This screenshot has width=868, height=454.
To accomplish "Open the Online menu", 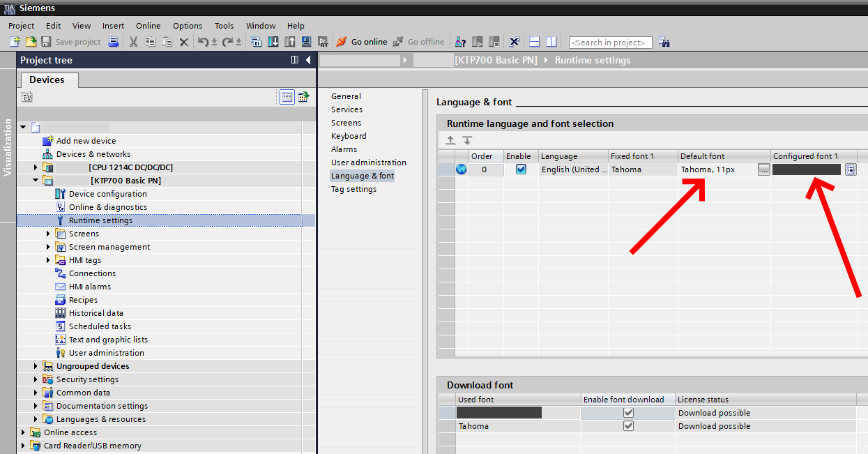I will (148, 26).
